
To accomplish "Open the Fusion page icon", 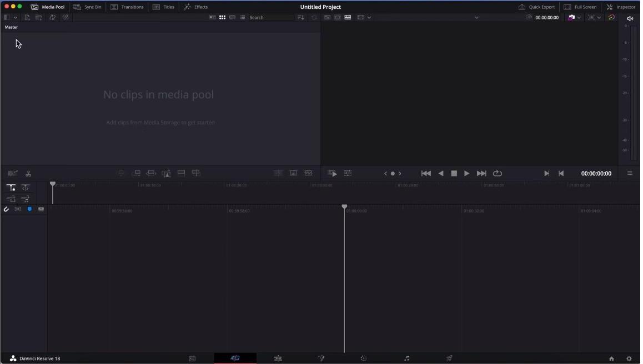I will coord(321,358).
